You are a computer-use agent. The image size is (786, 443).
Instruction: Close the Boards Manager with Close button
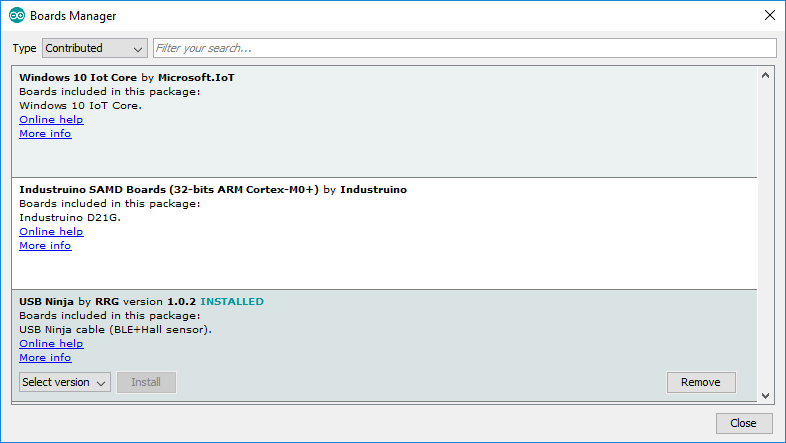743,423
